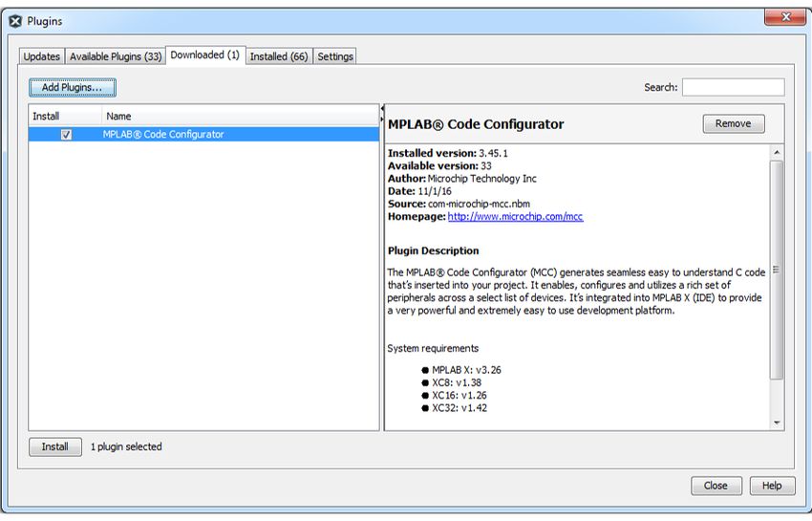Select the Downloaded (1) tab
The image size is (812, 521).
tap(205, 54)
